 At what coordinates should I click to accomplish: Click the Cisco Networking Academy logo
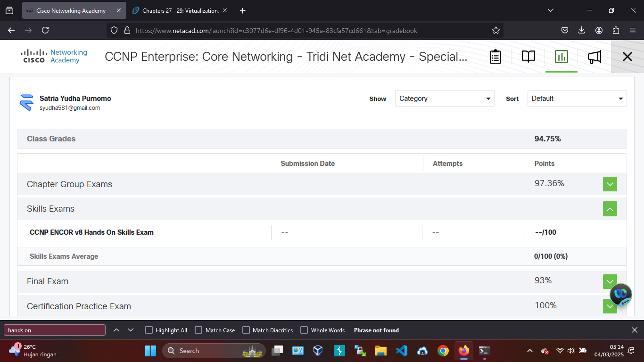54,57
